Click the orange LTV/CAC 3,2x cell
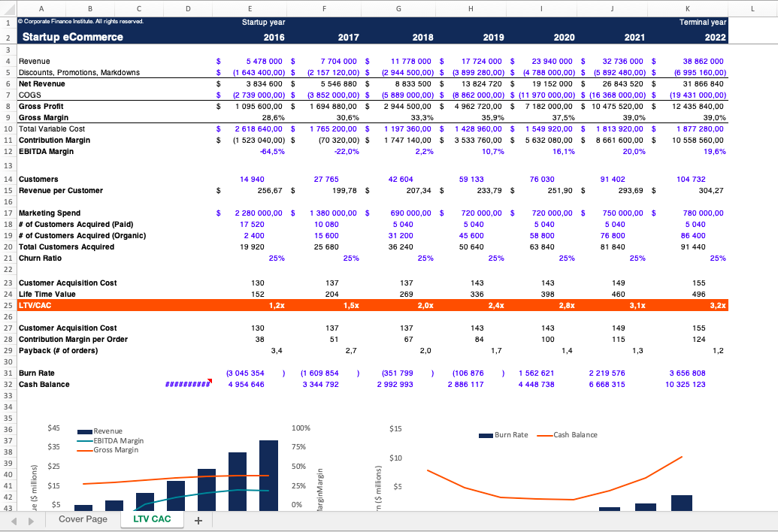The image size is (778, 532). (690, 306)
